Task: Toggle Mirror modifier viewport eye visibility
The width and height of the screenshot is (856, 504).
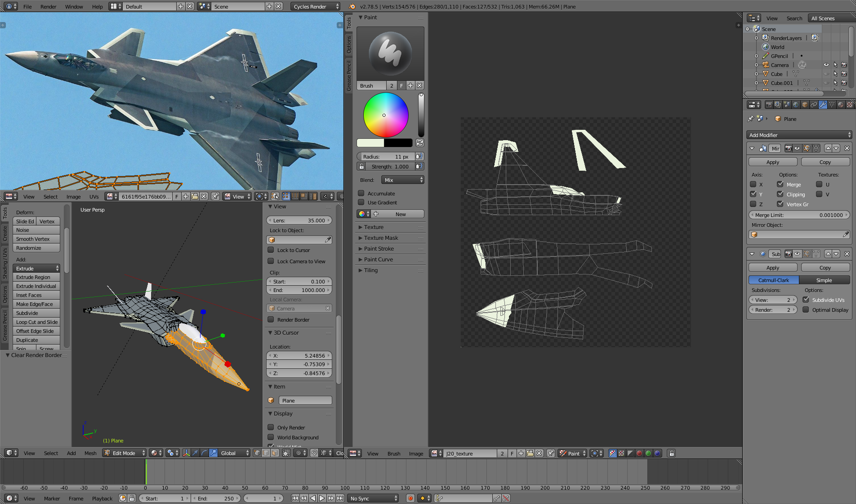Action: click(x=798, y=148)
